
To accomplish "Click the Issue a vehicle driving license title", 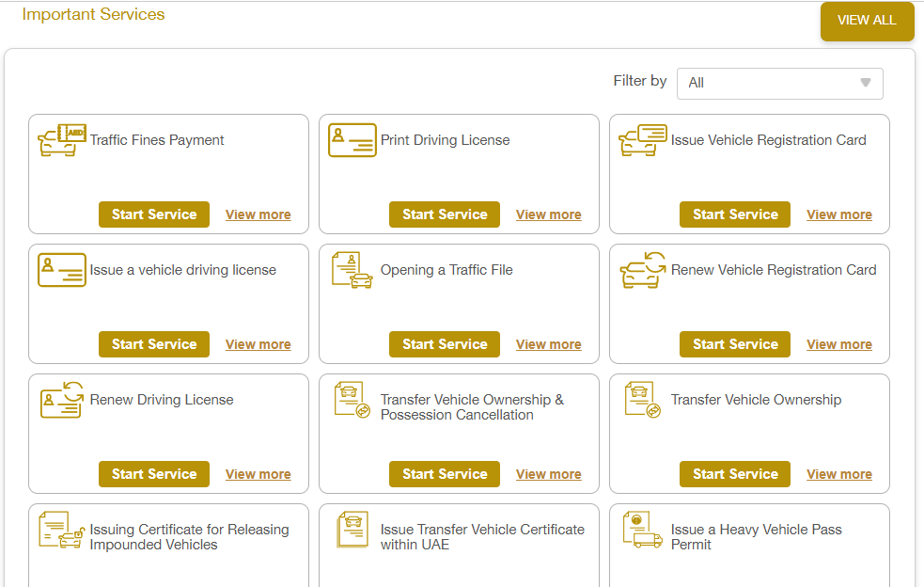I will click(182, 270).
